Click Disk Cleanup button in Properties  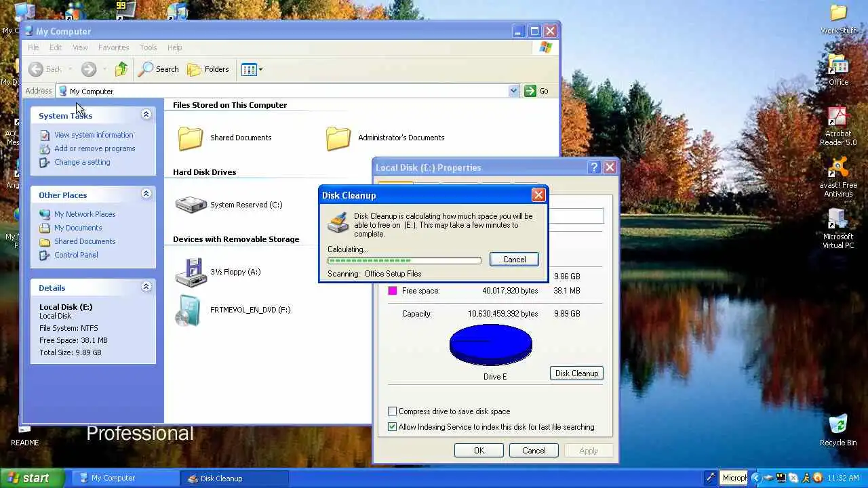(576, 373)
